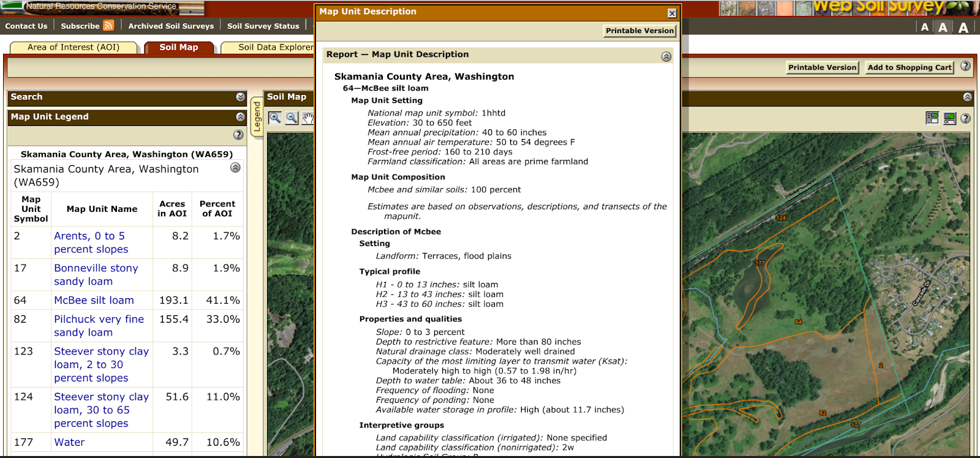Open help icon in Soil Map toolbar
980x458 pixels.
point(965,118)
